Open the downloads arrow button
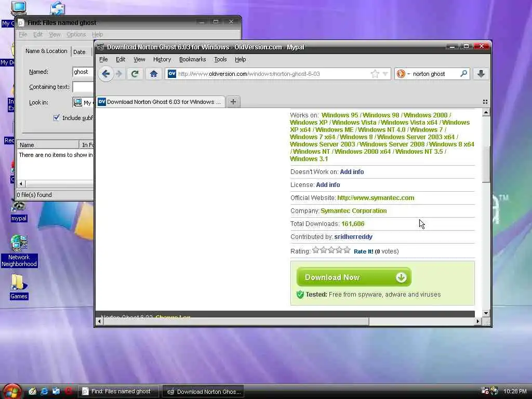532x399 pixels. tap(481, 74)
